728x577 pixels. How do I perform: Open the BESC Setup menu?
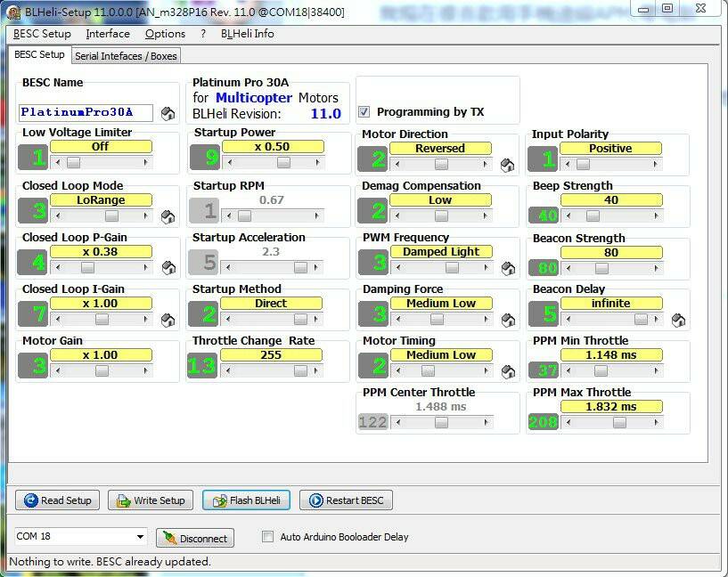[x=42, y=34]
